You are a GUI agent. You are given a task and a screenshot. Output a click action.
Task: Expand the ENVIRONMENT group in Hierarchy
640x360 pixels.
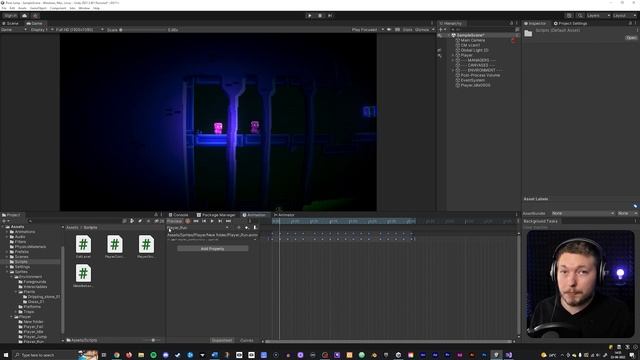pyautogui.click(x=453, y=70)
